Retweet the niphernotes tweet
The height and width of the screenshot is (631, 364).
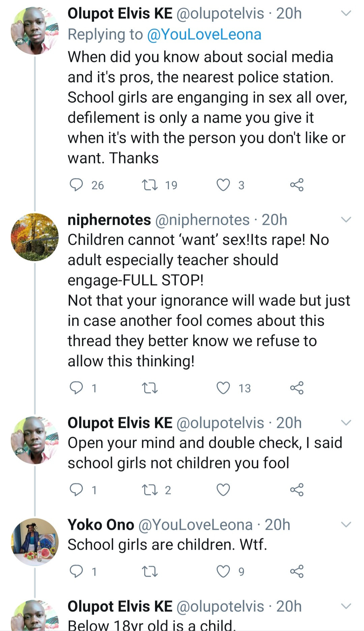pyautogui.click(x=150, y=388)
